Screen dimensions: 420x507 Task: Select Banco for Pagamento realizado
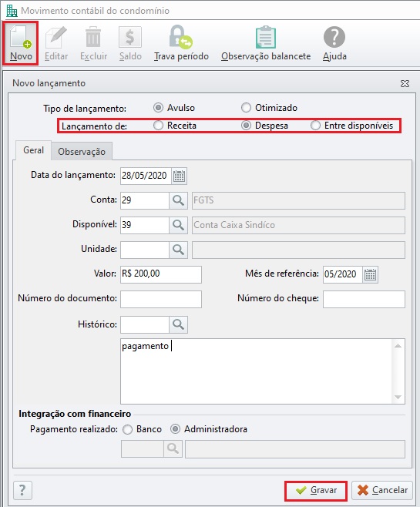127,429
